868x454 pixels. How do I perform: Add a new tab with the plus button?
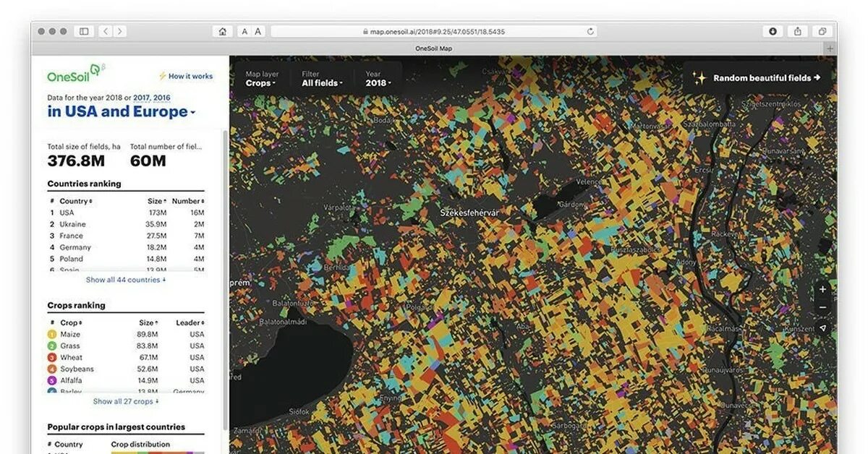click(830, 48)
